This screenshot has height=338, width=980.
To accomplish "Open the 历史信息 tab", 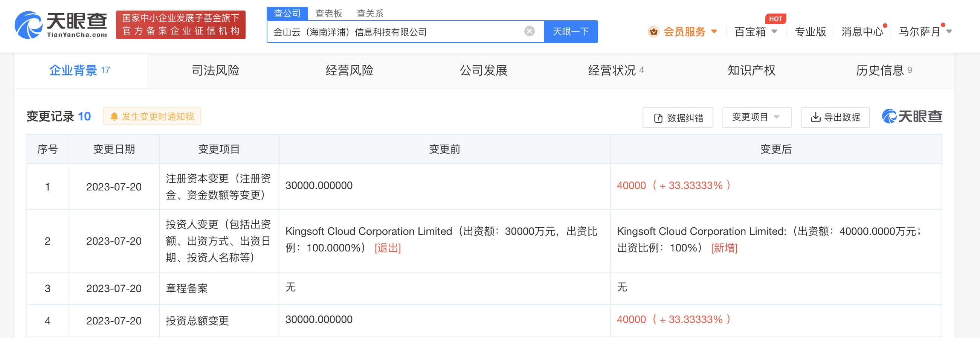I will click(x=883, y=70).
